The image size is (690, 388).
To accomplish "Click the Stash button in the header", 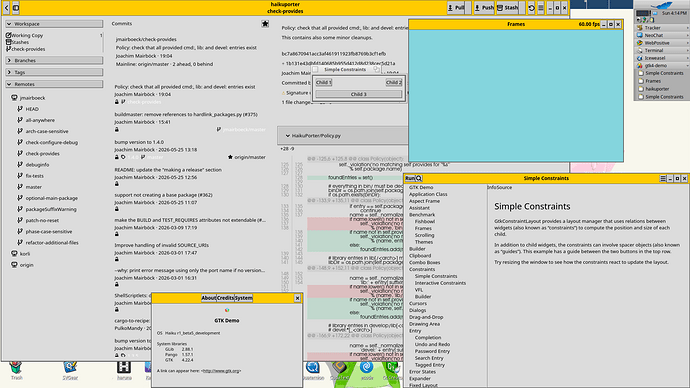I will pyautogui.click(x=507, y=7).
